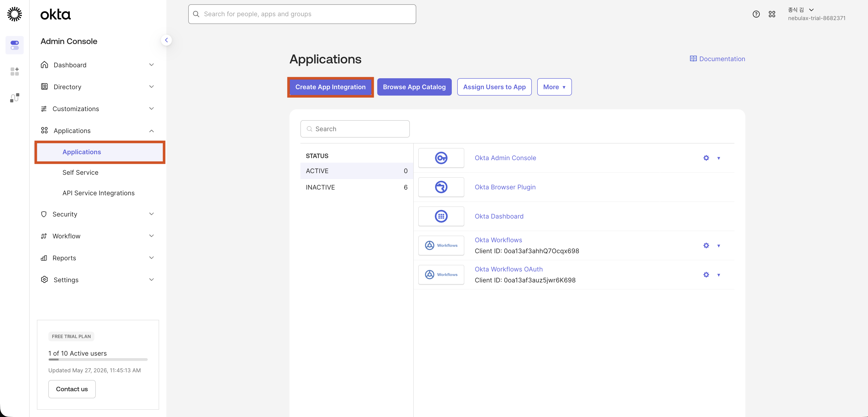Viewport: 868px width, 417px height.
Task: Focus the people, apps and groups search field
Action: coord(302,14)
